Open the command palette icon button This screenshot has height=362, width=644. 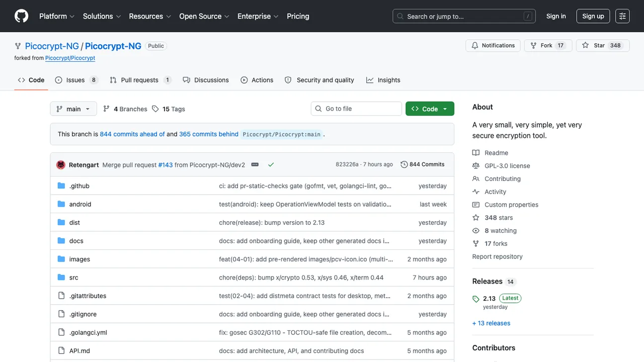pyautogui.click(x=622, y=16)
